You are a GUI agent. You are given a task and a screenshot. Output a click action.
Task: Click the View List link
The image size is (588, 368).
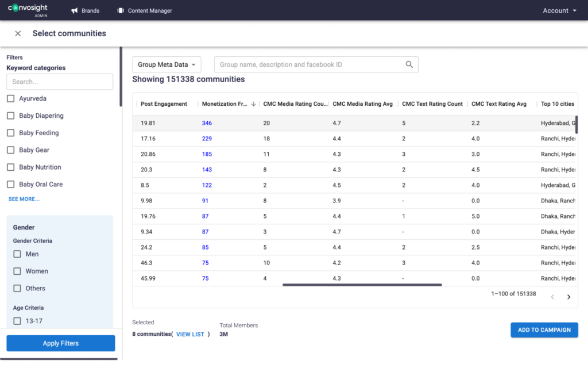point(190,334)
